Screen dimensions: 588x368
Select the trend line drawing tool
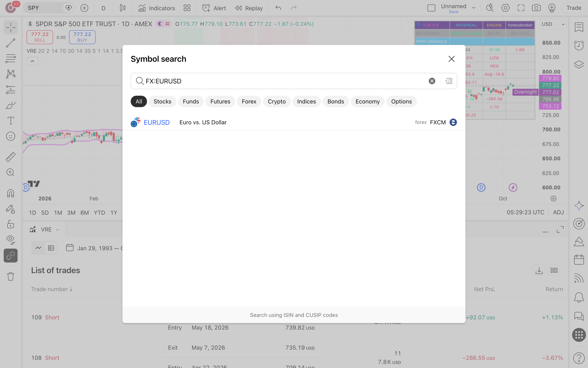pyautogui.click(x=10, y=43)
